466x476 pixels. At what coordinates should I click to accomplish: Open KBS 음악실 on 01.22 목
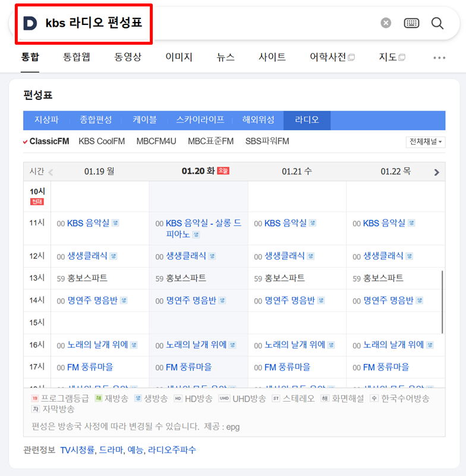click(x=384, y=223)
